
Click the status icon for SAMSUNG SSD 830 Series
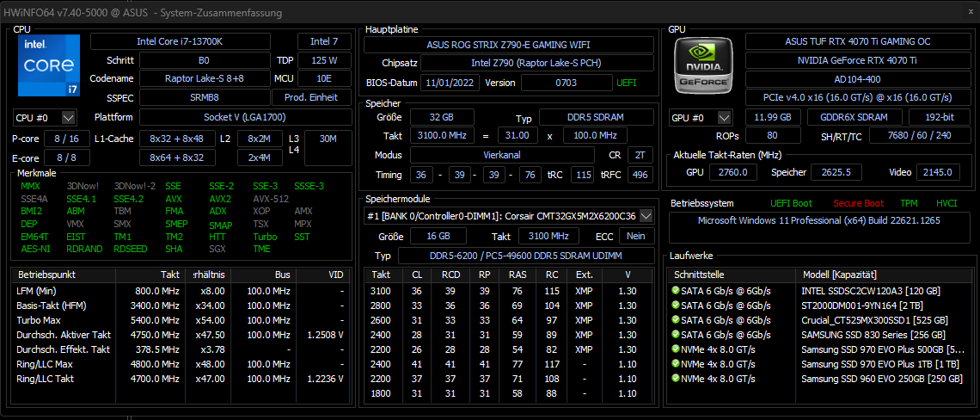tap(675, 334)
